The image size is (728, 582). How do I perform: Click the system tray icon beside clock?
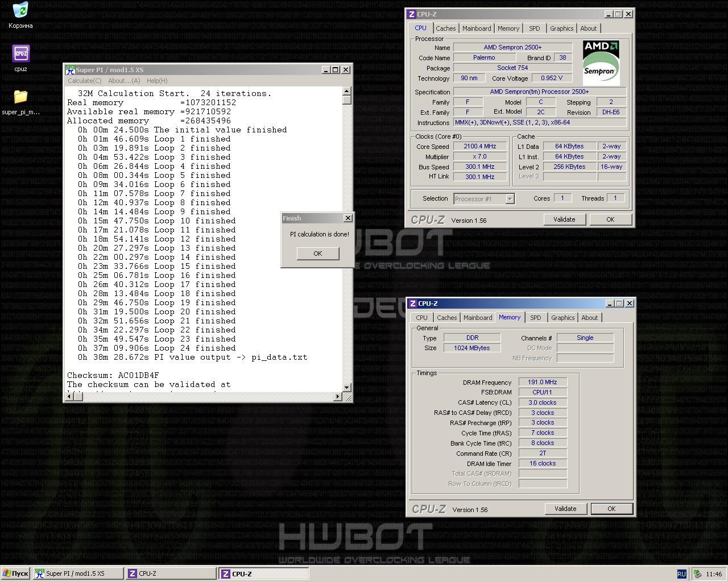(x=697, y=574)
